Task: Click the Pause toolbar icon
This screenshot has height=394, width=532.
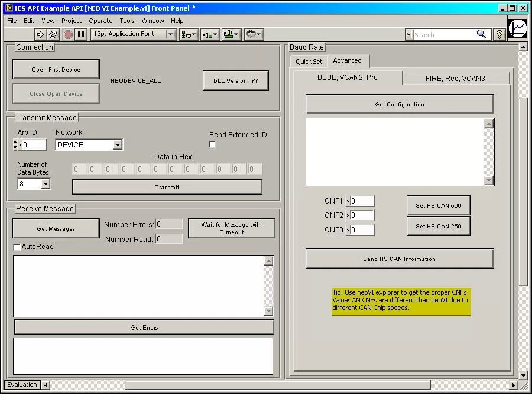Action: click(x=81, y=34)
